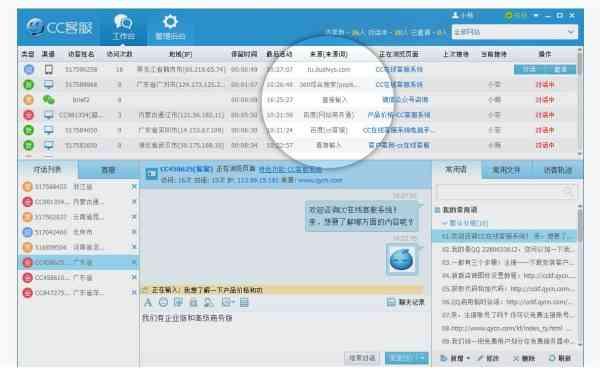Open the emoji smiley picker icon
The image size is (600, 373).
click(x=163, y=303)
